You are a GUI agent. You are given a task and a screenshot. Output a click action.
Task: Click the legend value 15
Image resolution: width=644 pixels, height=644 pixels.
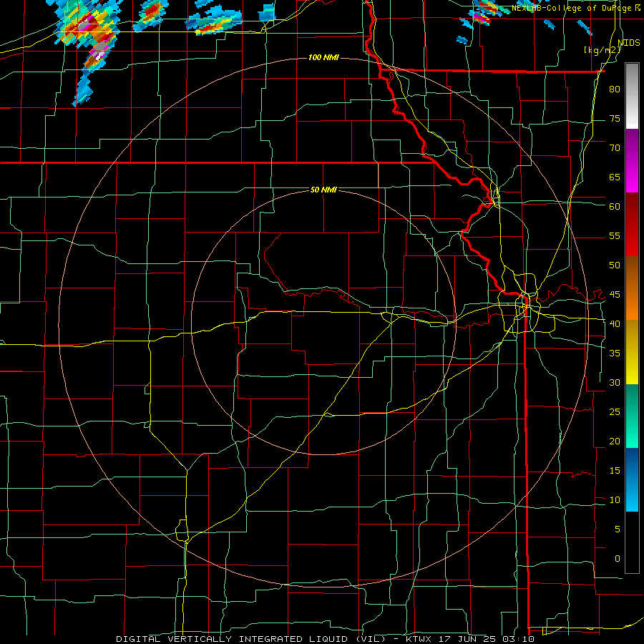(615, 471)
